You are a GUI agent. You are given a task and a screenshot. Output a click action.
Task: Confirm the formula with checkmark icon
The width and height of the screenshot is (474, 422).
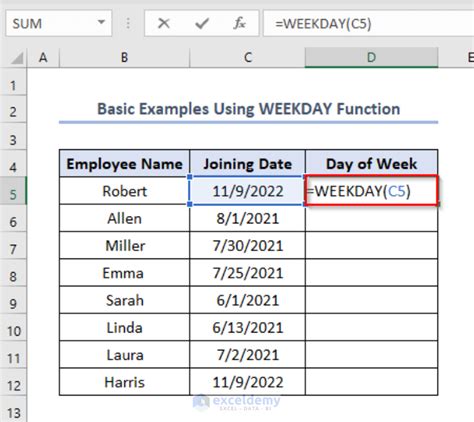point(202,24)
